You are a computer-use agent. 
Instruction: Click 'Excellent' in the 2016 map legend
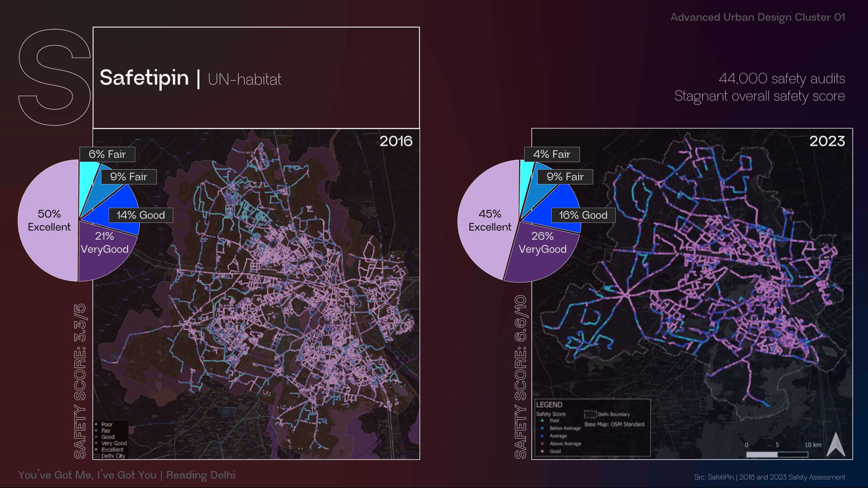coord(113,450)
